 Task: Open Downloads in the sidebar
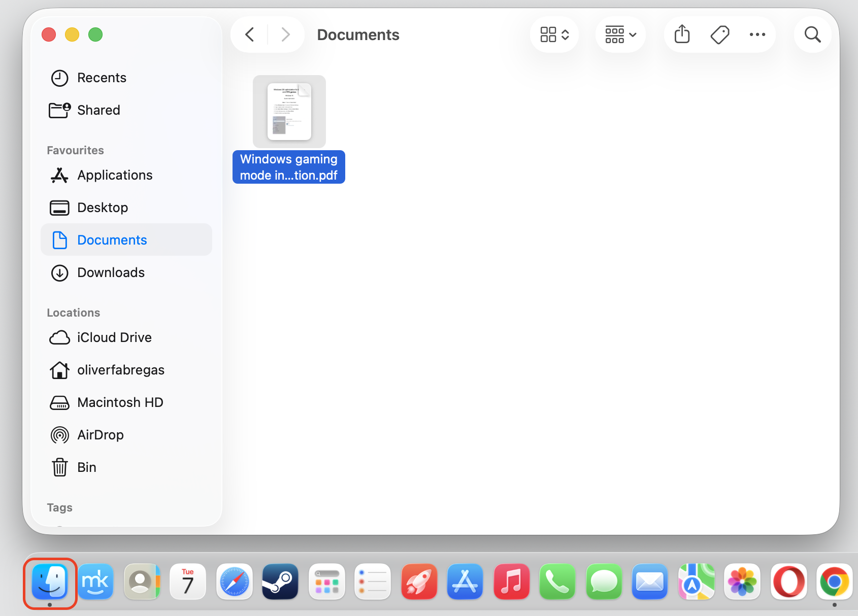[126, 272]
